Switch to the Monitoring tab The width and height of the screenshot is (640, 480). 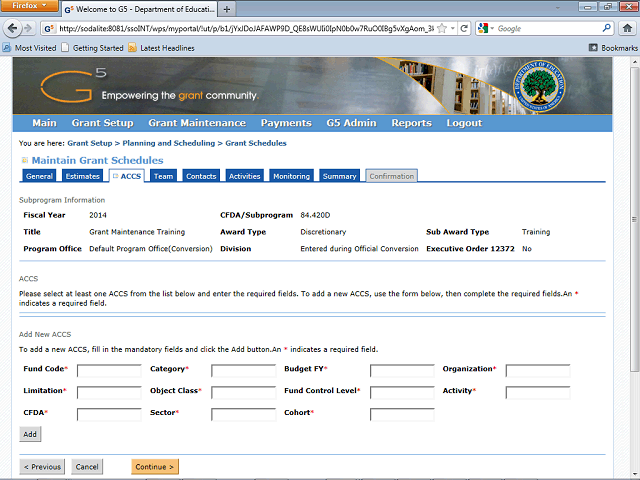[291, 176]
